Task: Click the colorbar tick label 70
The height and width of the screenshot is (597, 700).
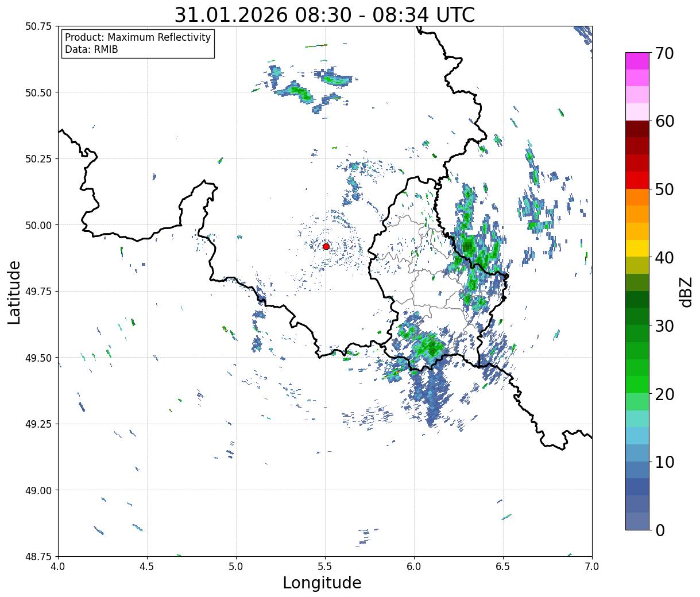Action: click(664, 53)
